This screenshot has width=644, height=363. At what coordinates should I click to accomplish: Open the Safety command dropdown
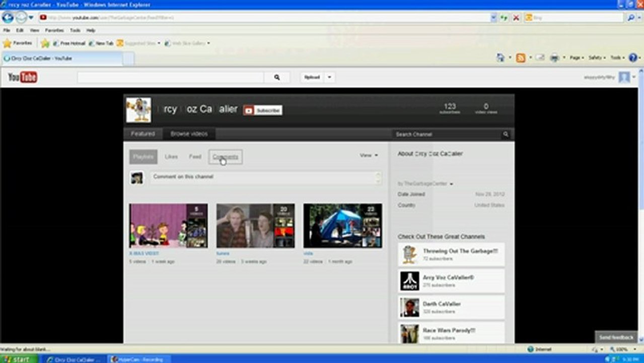tap(597, 58)
